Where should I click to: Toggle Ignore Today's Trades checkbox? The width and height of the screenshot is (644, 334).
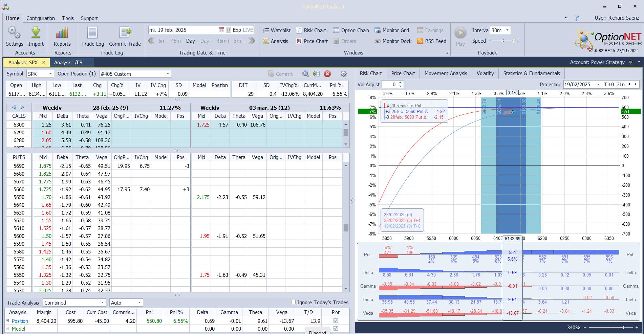(x=294, y=302)
